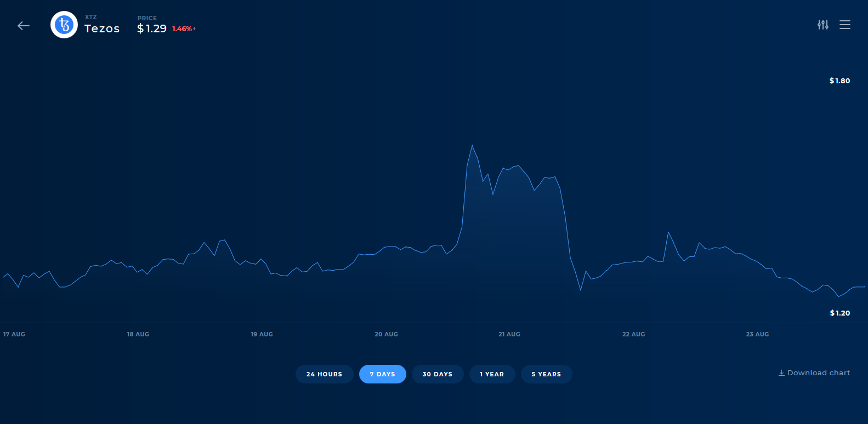This screenshot has height=424, width=868.
Task: Click the 17 AUG date label
Action: click(14, 334)
